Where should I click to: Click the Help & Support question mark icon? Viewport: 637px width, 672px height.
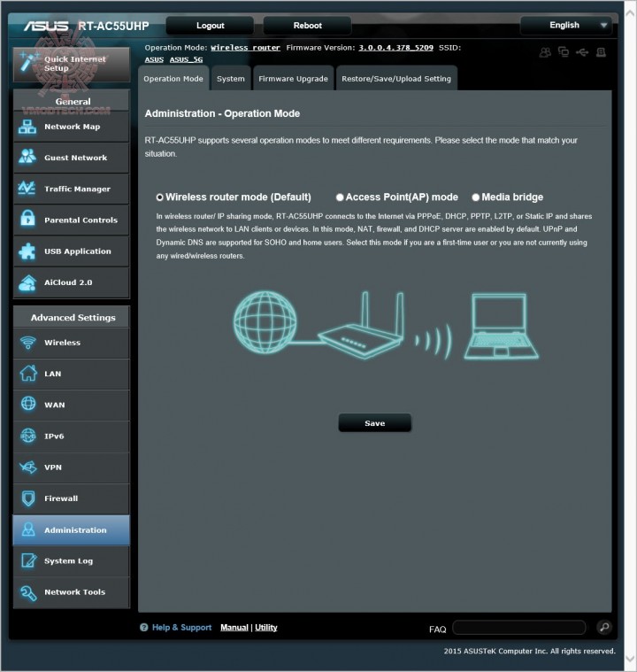coord(144,628)
